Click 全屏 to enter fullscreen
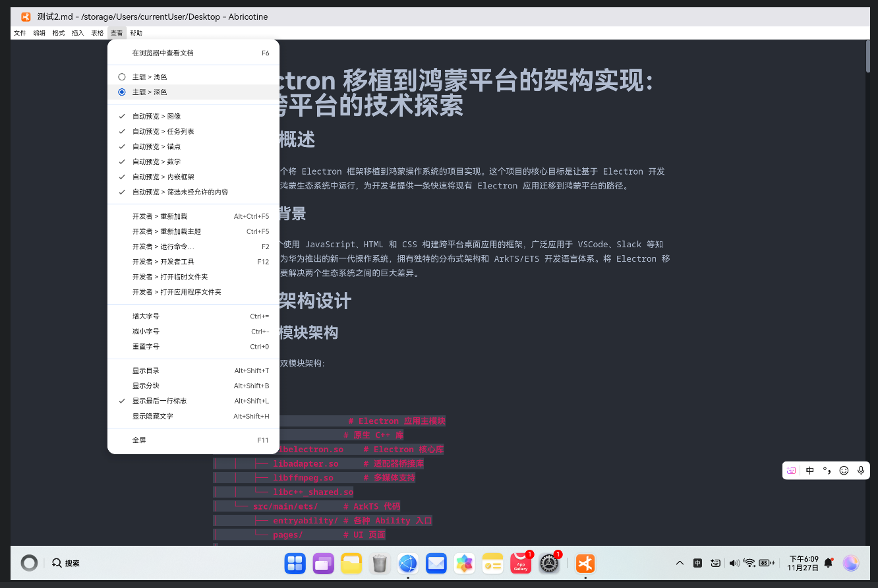 point(140,440)
